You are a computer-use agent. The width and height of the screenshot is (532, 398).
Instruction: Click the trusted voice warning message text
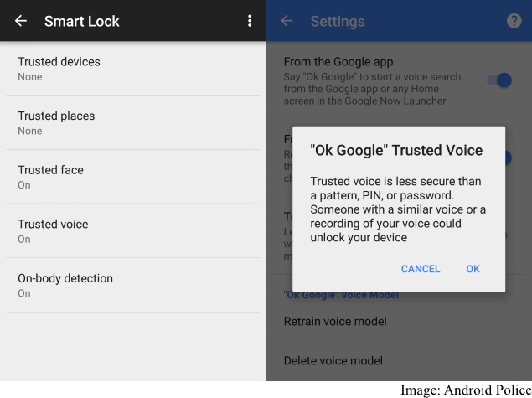pos(398,209)
